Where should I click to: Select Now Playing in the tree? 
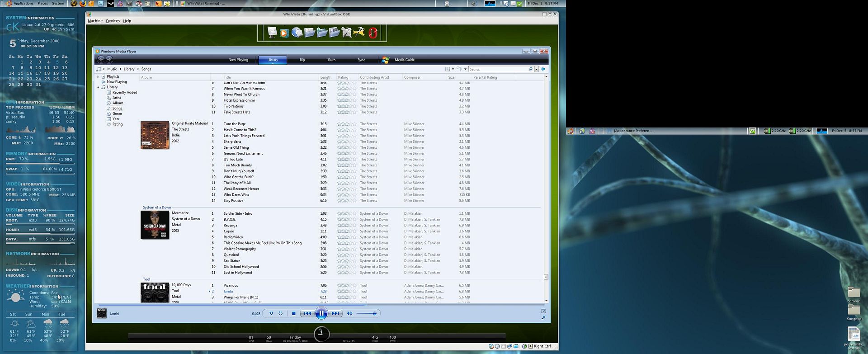(x=117, y=82)
